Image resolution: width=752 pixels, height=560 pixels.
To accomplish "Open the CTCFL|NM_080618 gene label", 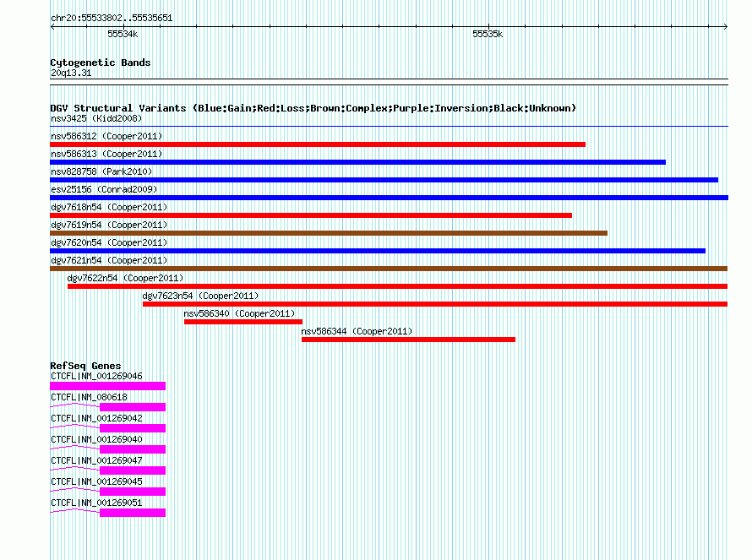I will 90,397.
